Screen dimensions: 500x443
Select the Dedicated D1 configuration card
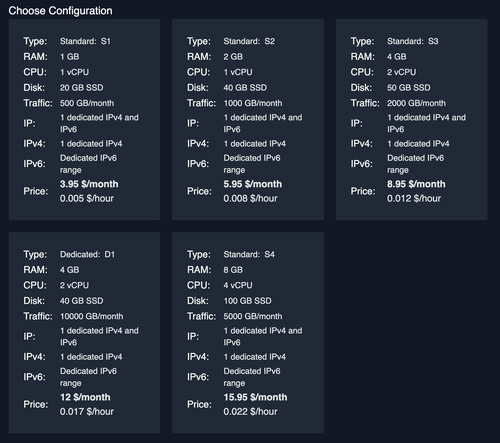84,333
